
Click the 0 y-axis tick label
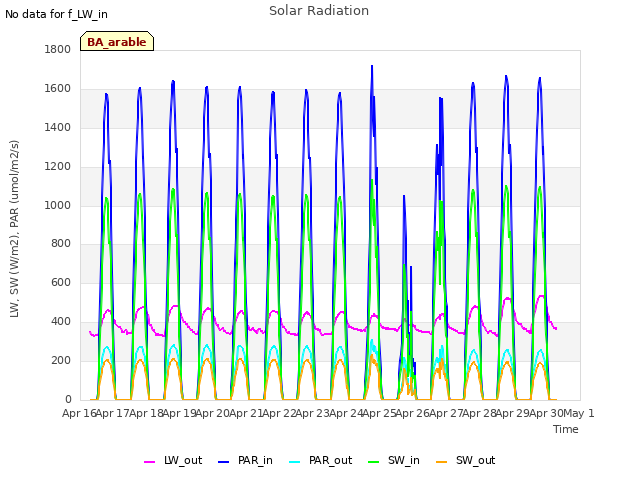point(68,399)
